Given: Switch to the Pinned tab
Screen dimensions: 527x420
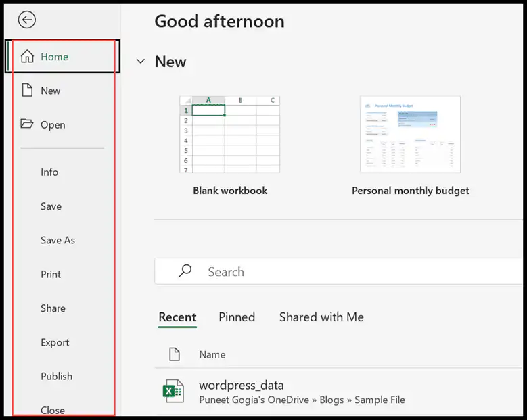Looking at the screenshot, I should coord(237,317).
